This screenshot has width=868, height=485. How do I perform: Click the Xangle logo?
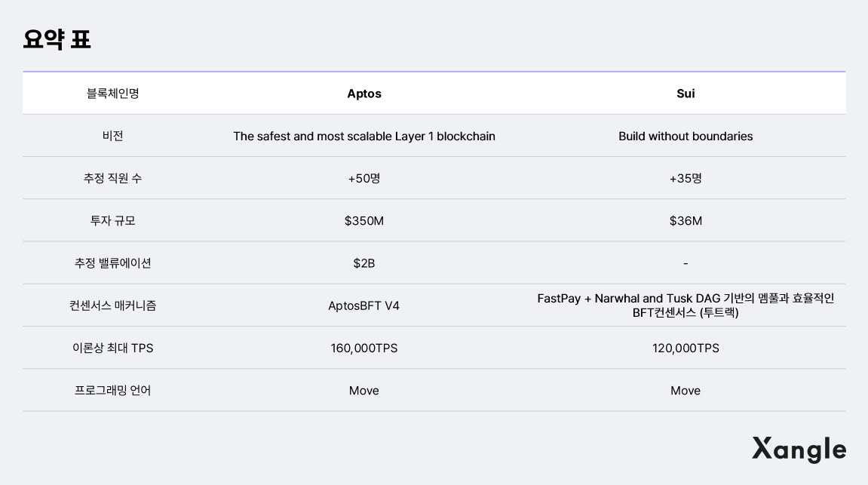tap(799, 449)
